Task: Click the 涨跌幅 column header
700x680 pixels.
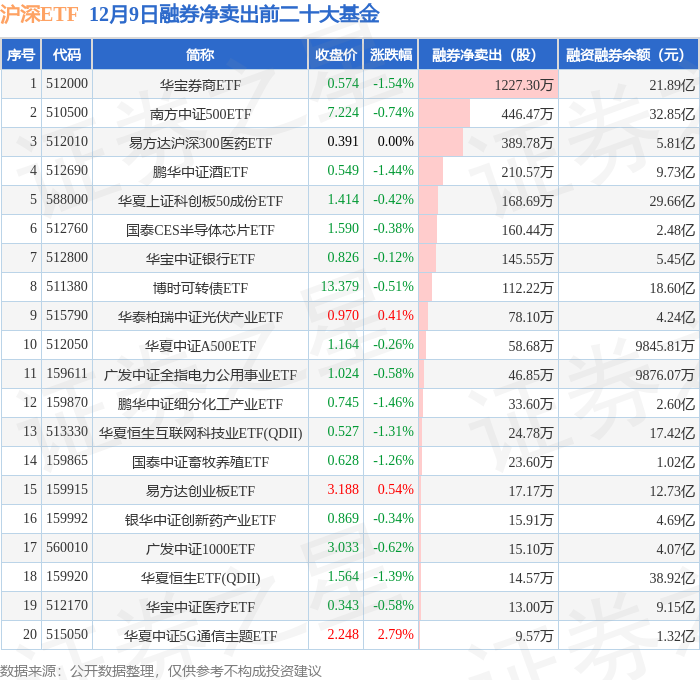Action: tap(391, 54)
